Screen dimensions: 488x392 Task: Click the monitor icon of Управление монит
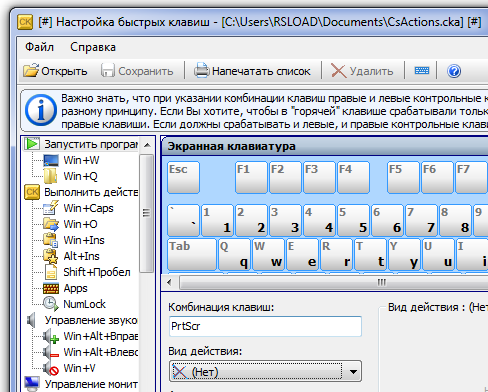coord(32,384)
